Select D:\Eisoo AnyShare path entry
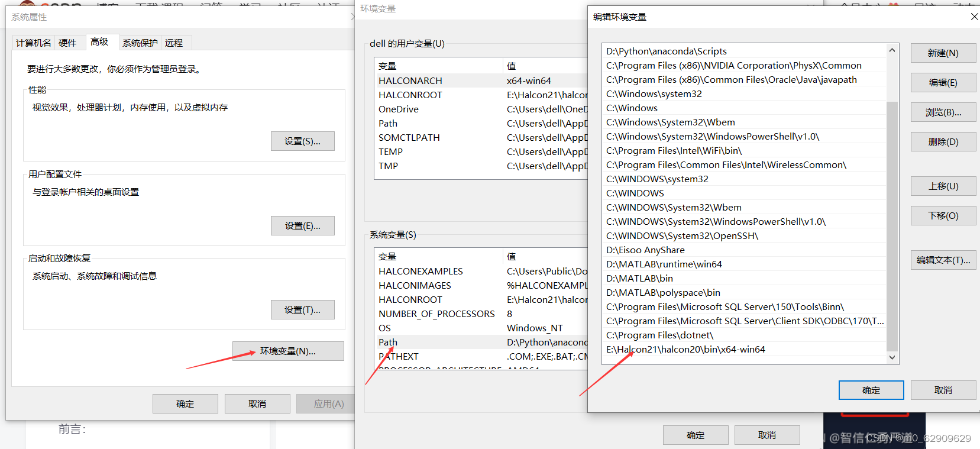980x449 pixels. (744, 250)
